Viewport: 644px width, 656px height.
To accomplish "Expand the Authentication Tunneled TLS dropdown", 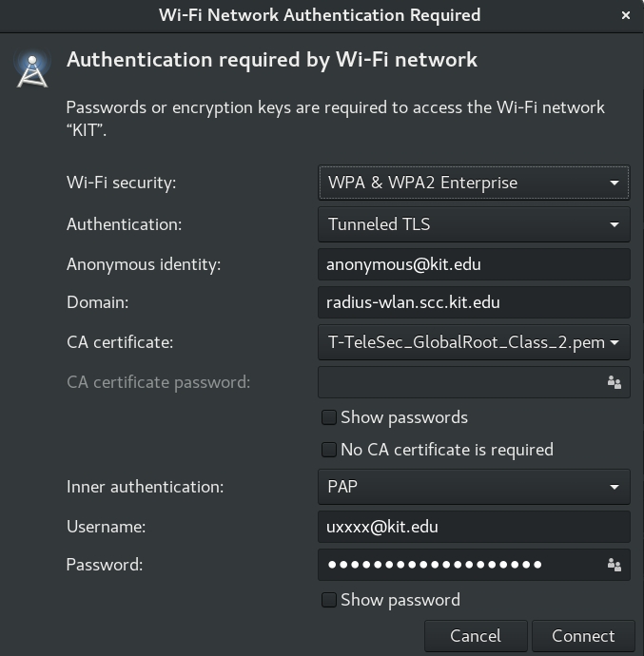I will 473,224.
